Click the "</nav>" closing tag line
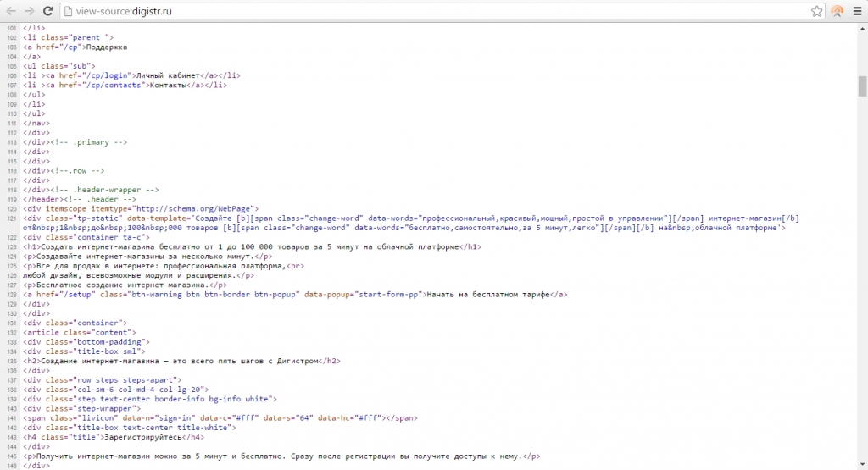 36,124
